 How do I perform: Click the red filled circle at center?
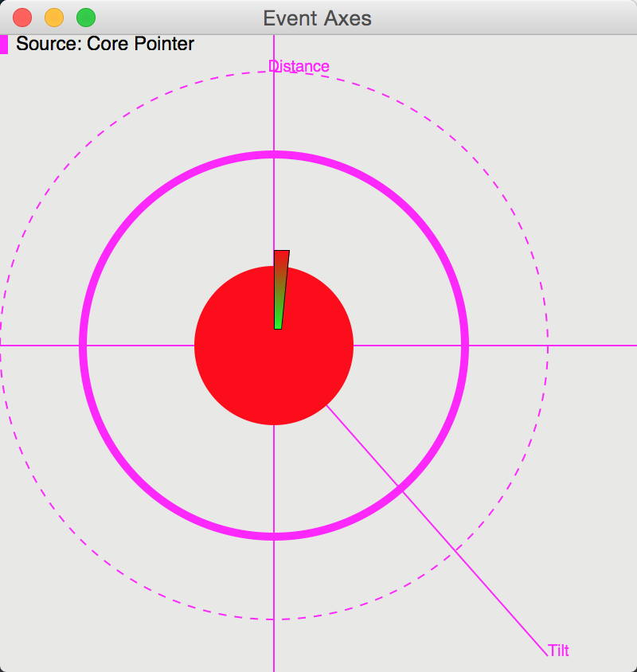pyautogui.click(x=274, y=346)
